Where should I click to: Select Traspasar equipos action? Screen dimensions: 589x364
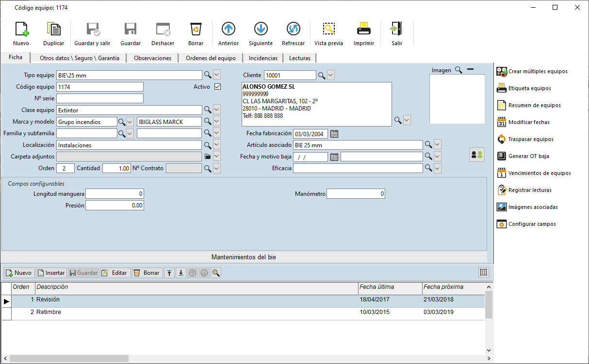pos(525,139)
